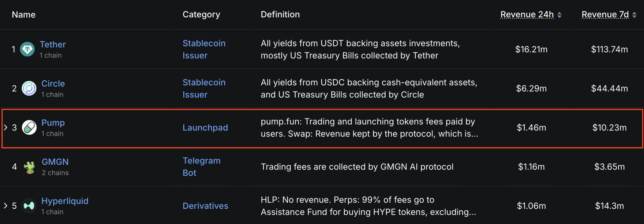Open the GMGN protocol link
The width and height of the screenshot is (644, 224).
click(x=55, y=162)
